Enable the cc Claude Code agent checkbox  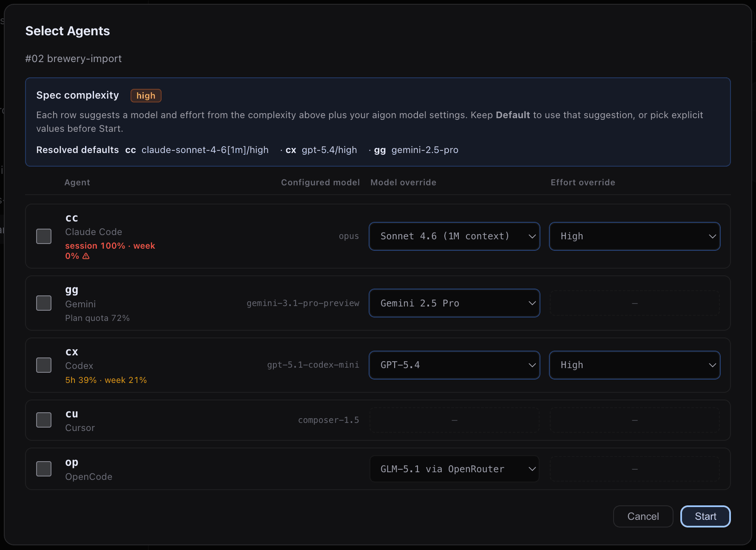(43, 236)
